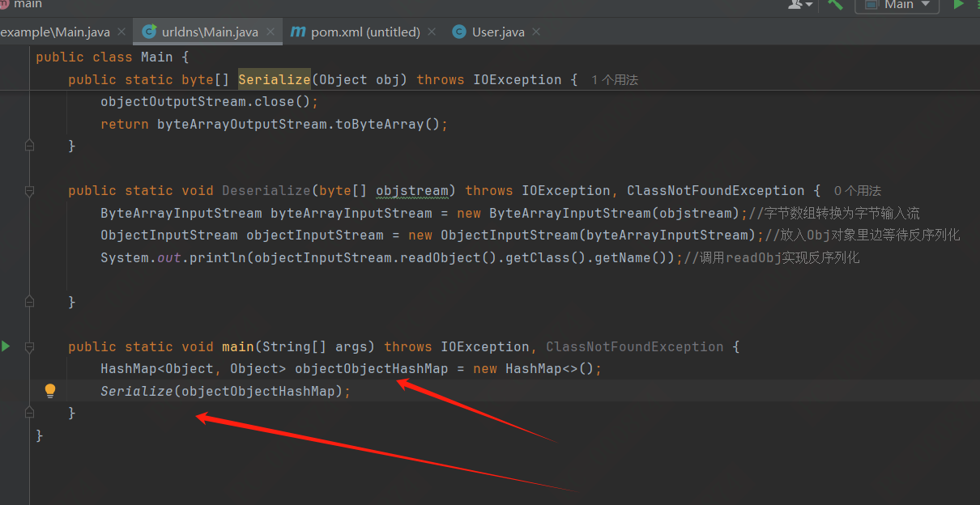Image resolution: width=980 pixels, height=505 pixels.
Task: Open the user account icon in the toolbar
Action: pyautogui.click(x=799, y=5)
